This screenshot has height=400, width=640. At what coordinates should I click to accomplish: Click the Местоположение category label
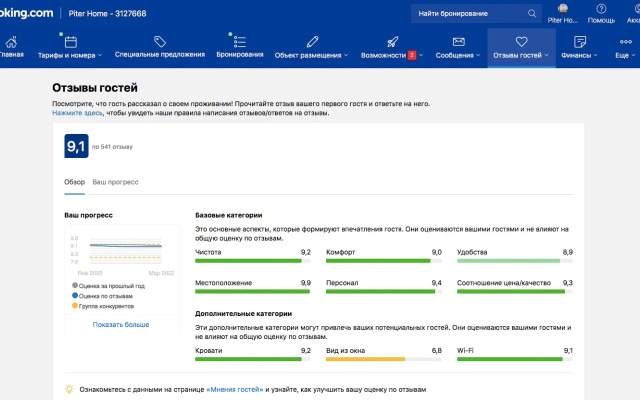coord(223,283)
